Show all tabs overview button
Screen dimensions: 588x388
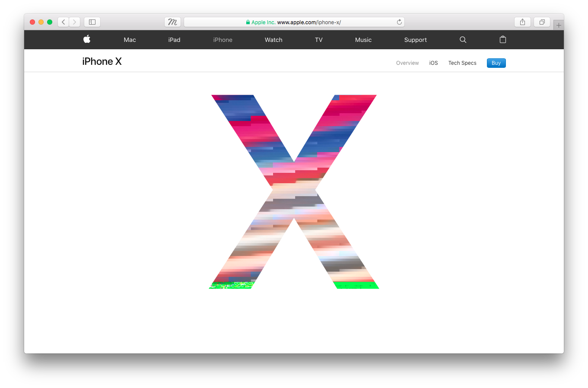tap(542, 22)
